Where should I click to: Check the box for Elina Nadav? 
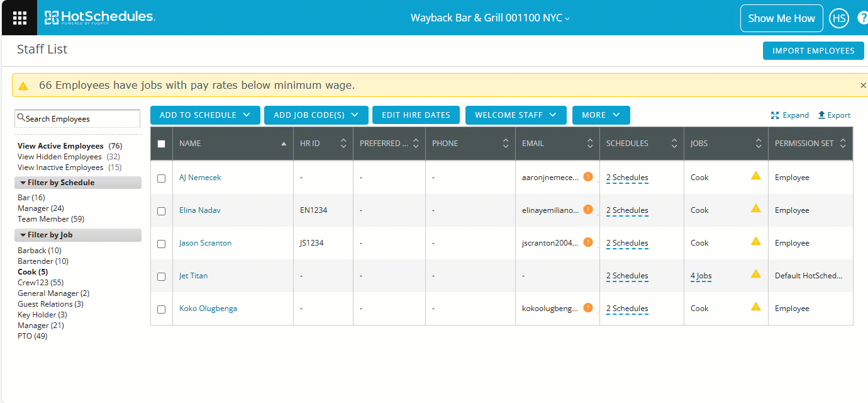pyautogui.click(x=162, y=211)
